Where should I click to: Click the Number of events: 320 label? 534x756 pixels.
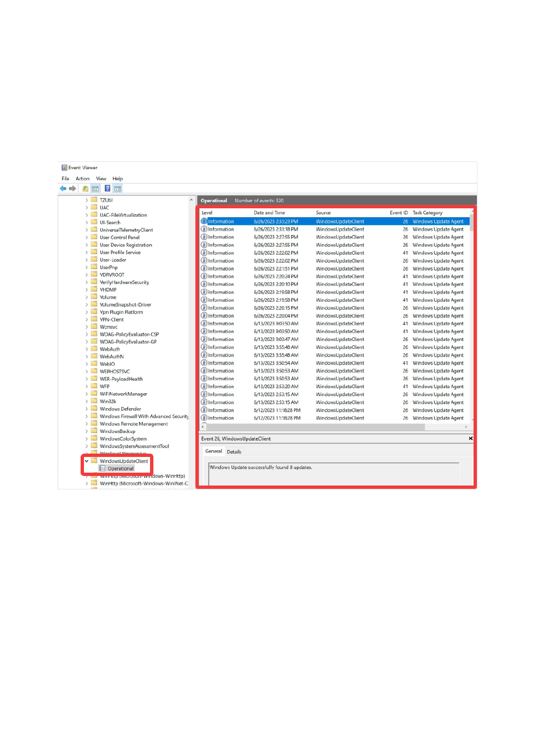pyautogui.click(x=259, y=200)
